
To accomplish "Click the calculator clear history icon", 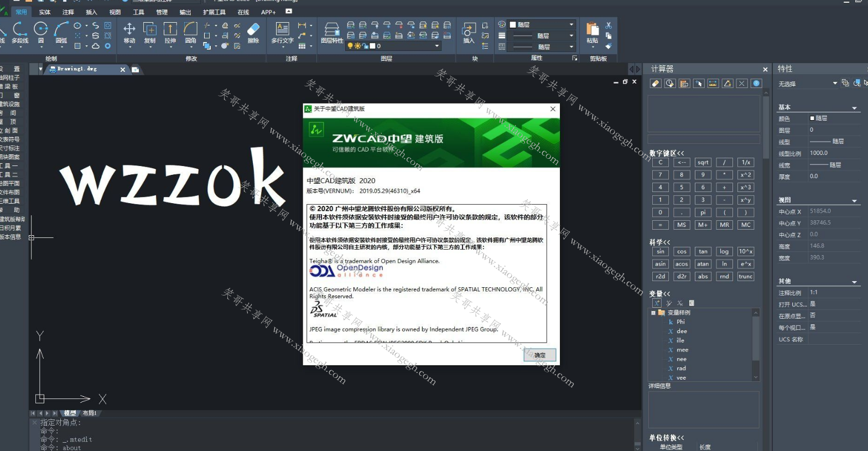I will [x=670, y=84].
